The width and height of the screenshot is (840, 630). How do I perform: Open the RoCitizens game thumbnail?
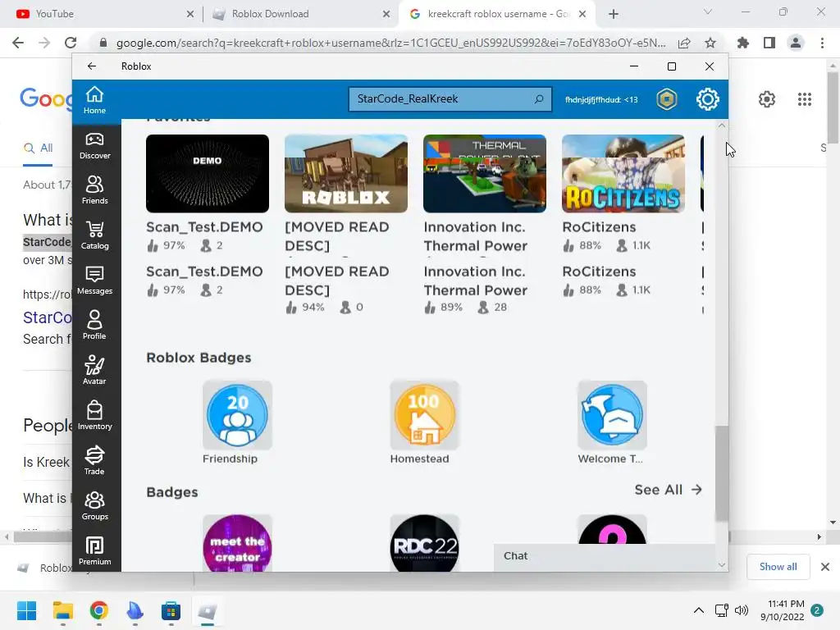(x=623, y=174)
